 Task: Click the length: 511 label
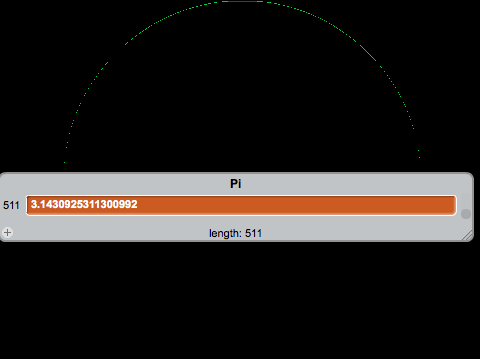pos(235,233)
